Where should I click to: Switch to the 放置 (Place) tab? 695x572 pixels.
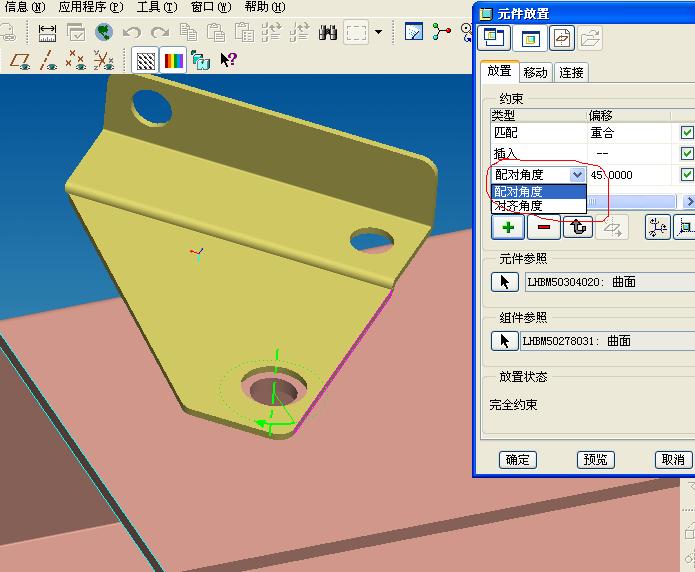(500, 71)
